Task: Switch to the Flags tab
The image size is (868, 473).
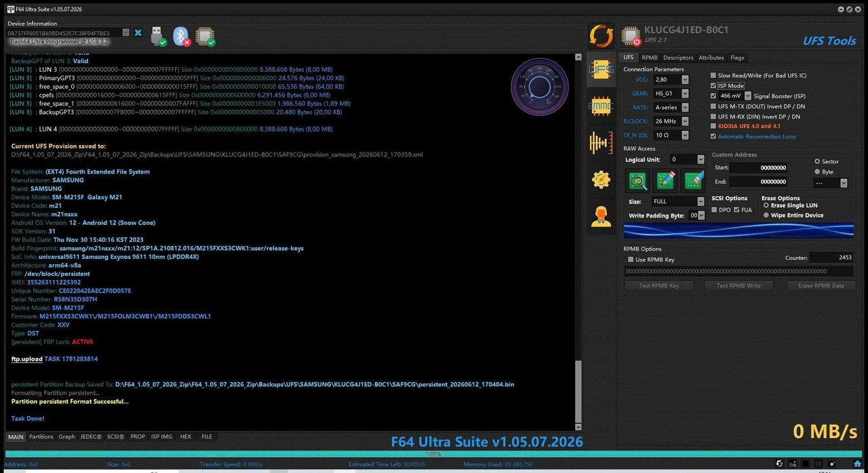Action: pos(737,58)
